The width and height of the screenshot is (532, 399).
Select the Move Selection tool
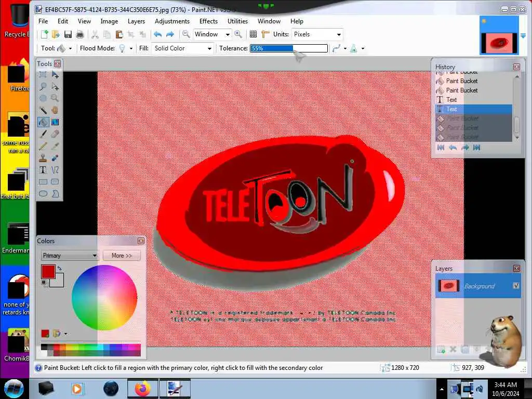pos(55,87)
